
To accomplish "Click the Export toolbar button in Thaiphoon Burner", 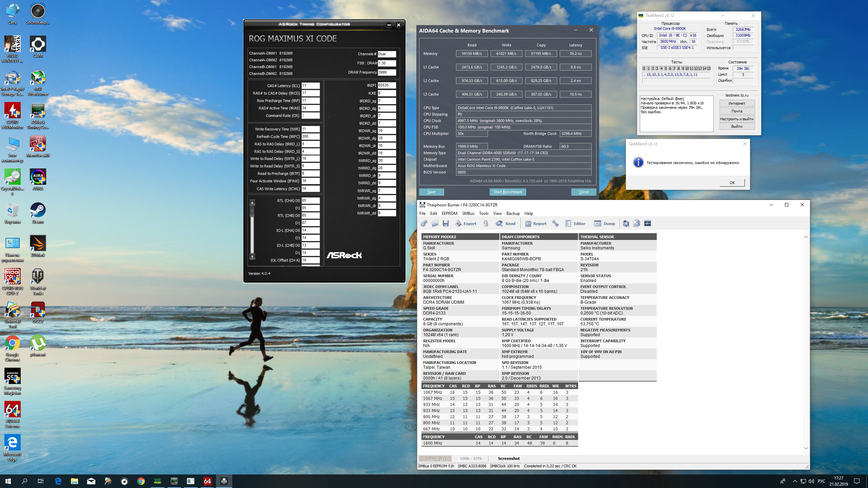I will coord(466,223).
